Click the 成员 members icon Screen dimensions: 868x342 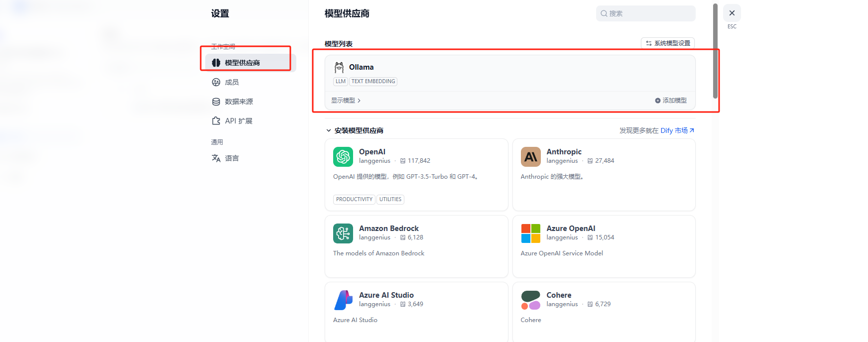click(216, 82)
